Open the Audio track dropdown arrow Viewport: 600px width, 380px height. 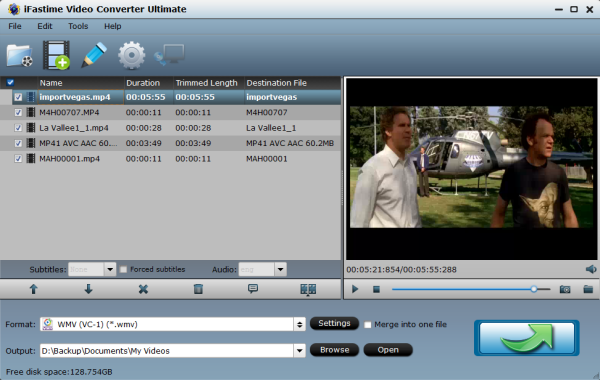tap(280, 269)
